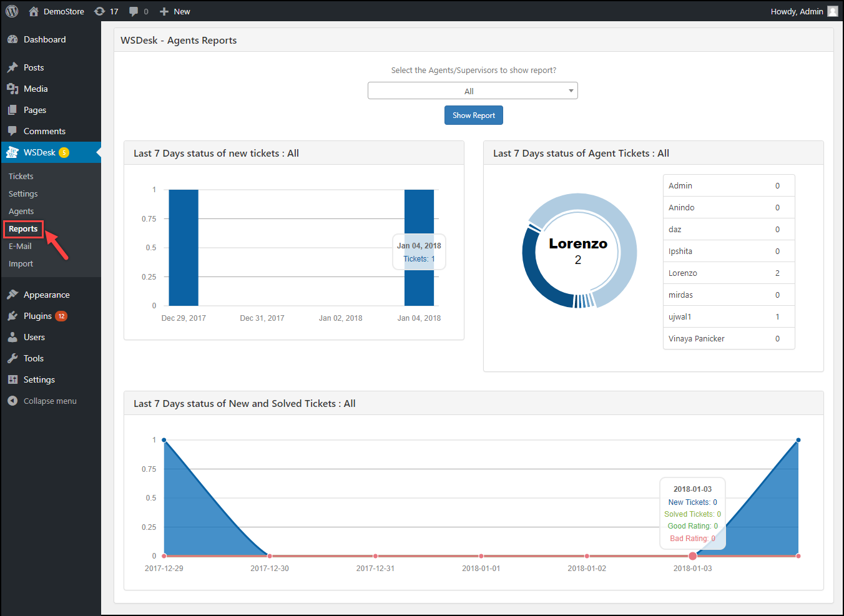The height and width of the screenshot is (616, 844).
Task: Click the WSDesk notification badge 5
Action: point(64,152)
